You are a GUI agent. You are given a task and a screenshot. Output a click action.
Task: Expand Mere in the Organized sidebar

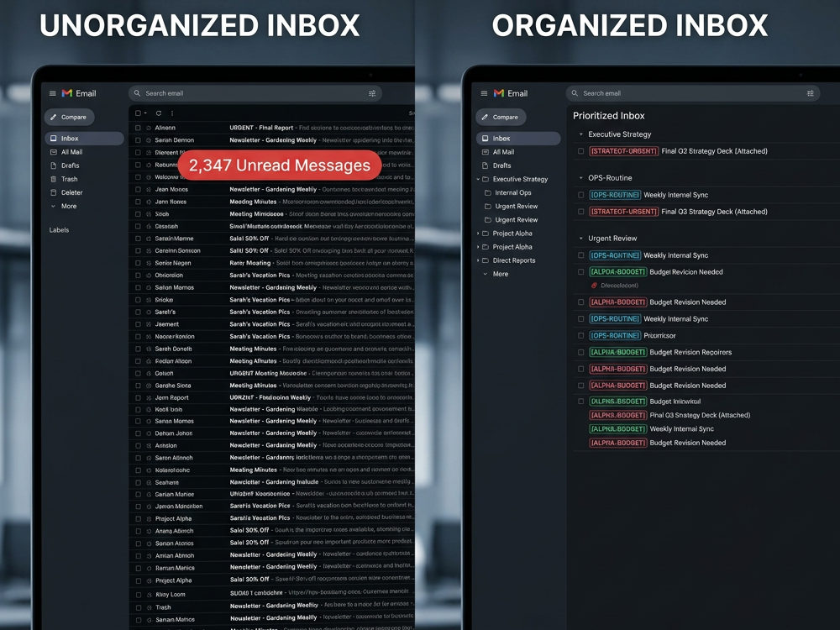coord(486,274)
